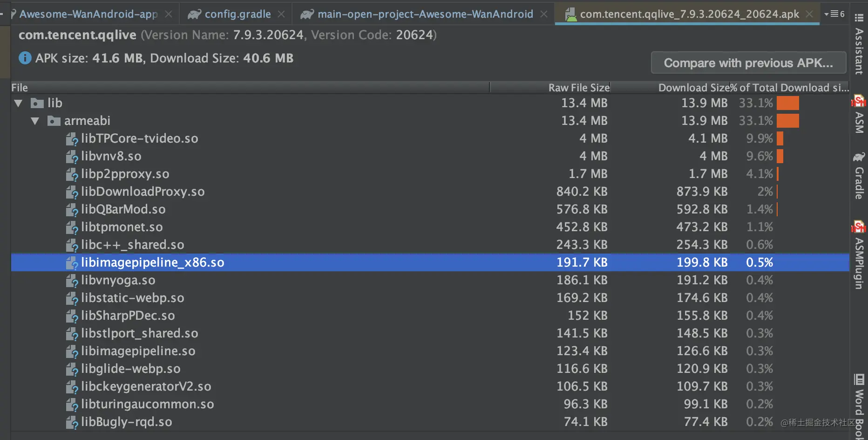The height and width of the screenshot is (440, 868).
Task: Click the APK size info icon
Action: tap(25, 58)
